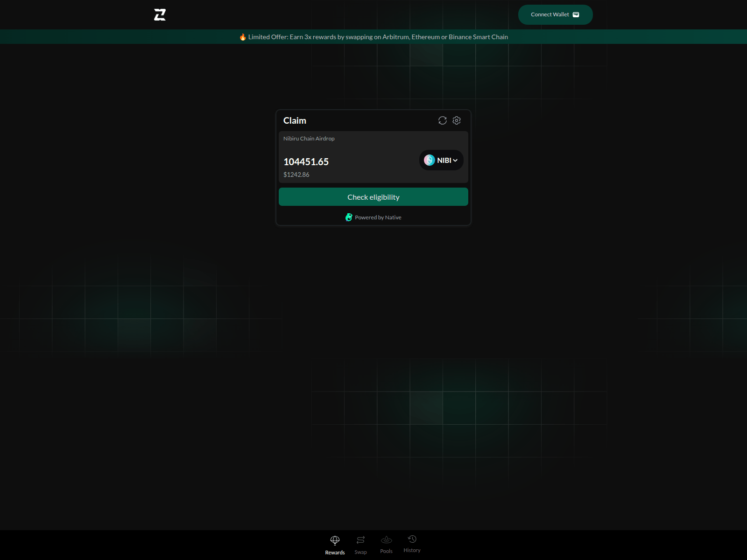Image resolution: width=747 pixels, height=560 pixels.
Task: Click the Z logo in the header
Action: pyautogui.click(x=160, y=15)
